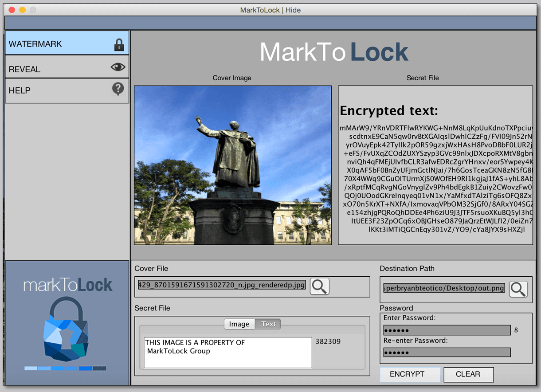This screenshot has width=541, height=392.
Task: Click inside the secret text message box
Action: pos(228,353)
